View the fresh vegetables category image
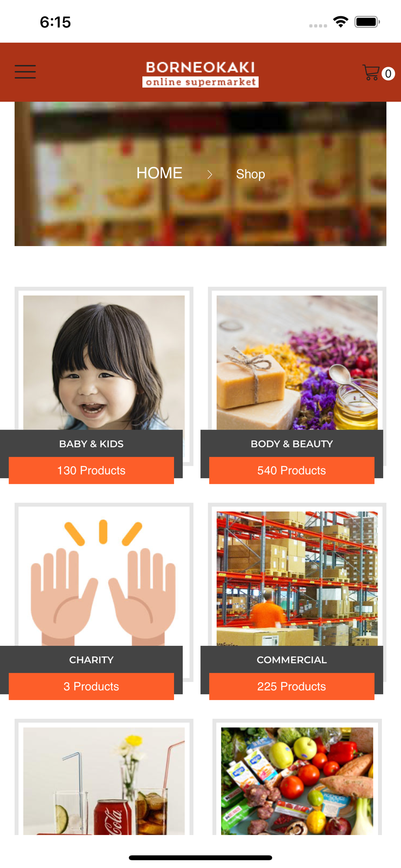 297,781
